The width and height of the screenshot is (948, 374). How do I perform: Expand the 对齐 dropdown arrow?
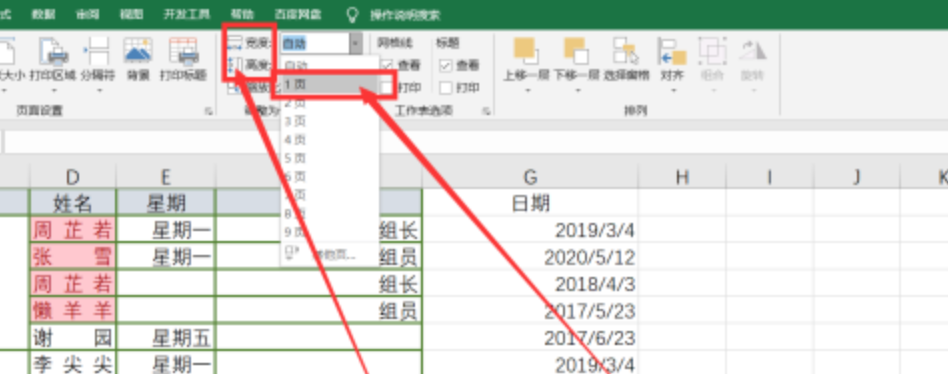pos(672,91)
